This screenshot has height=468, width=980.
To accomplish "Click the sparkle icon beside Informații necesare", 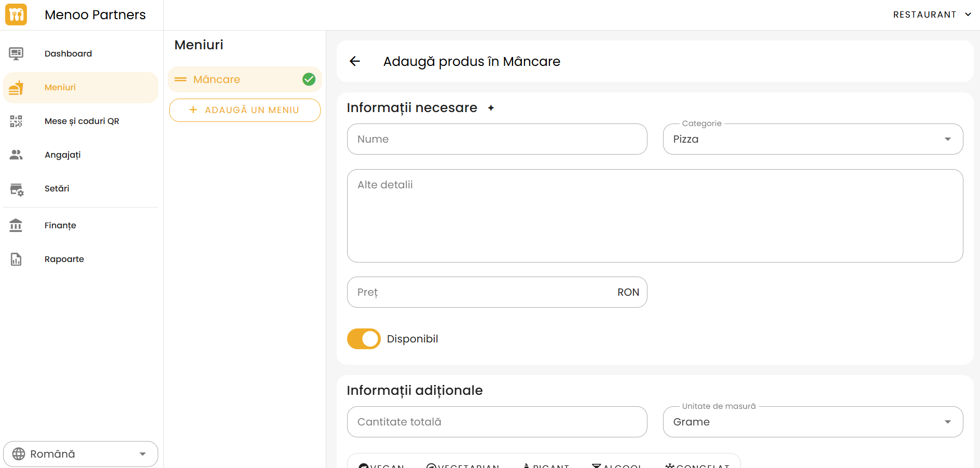I will [491, 108].
